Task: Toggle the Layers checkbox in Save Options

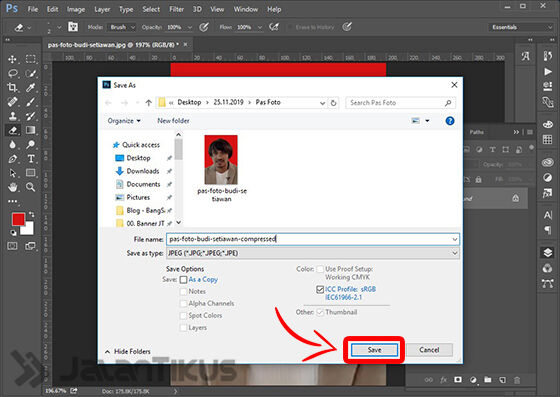Action: pos(183,327)
